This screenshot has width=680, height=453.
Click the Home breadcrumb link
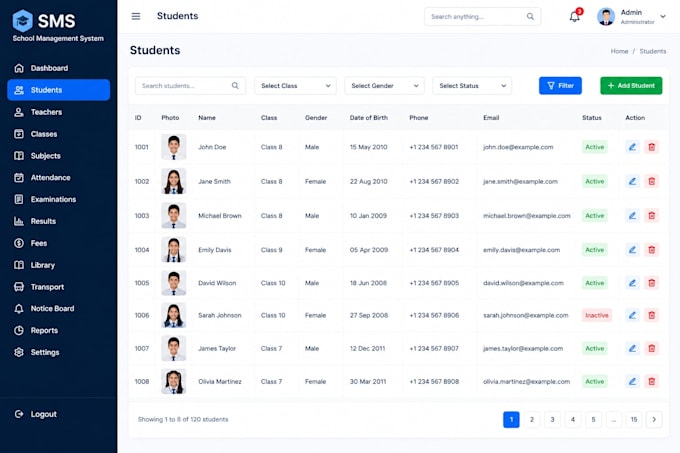pyautogui.click(x=619, y=51)
